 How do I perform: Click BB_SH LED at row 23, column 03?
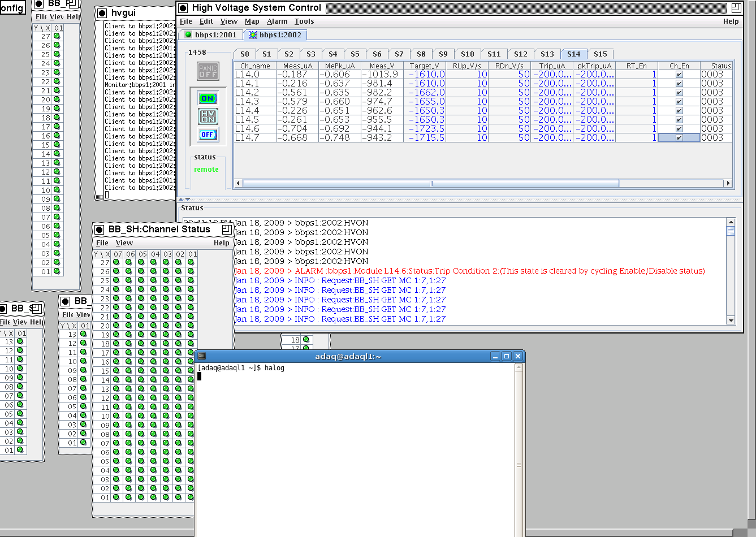(166, 298)
